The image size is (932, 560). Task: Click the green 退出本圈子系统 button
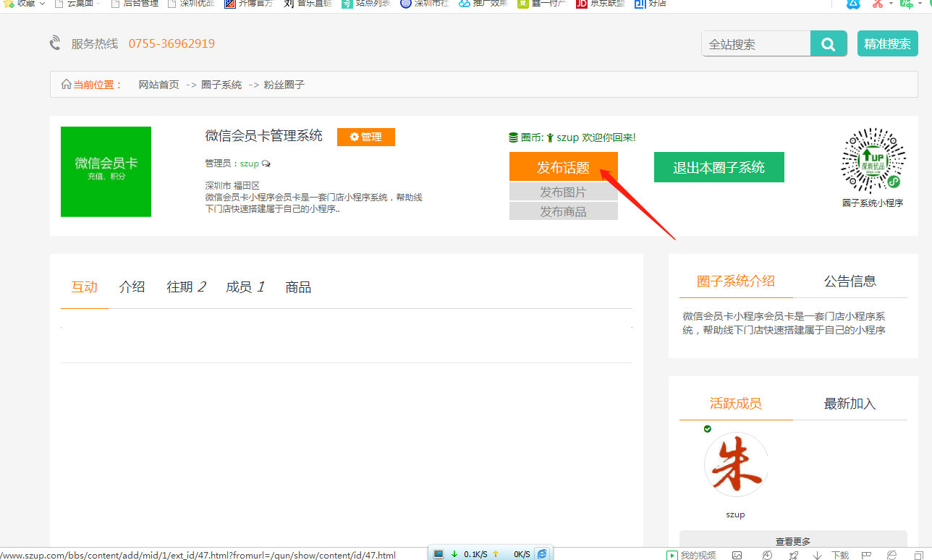point(719,167)
